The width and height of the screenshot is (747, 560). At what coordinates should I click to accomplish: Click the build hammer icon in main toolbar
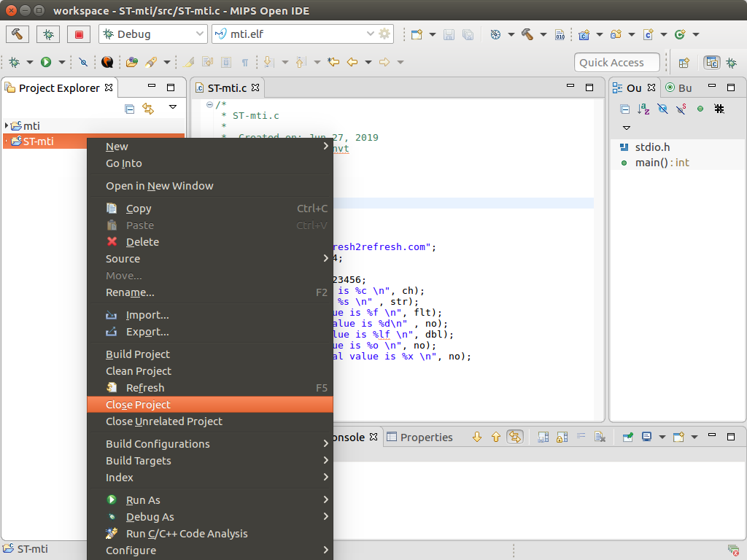[527, 34]
